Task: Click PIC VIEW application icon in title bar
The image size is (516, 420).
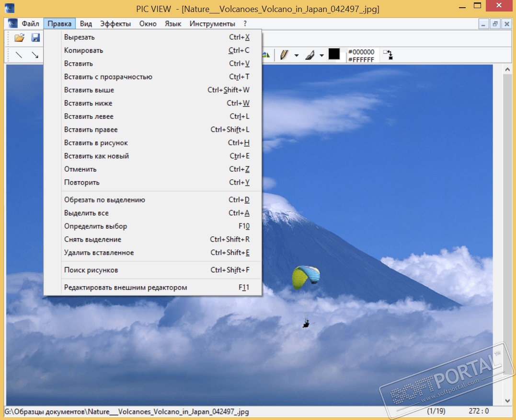Action: tap(10, 8)
